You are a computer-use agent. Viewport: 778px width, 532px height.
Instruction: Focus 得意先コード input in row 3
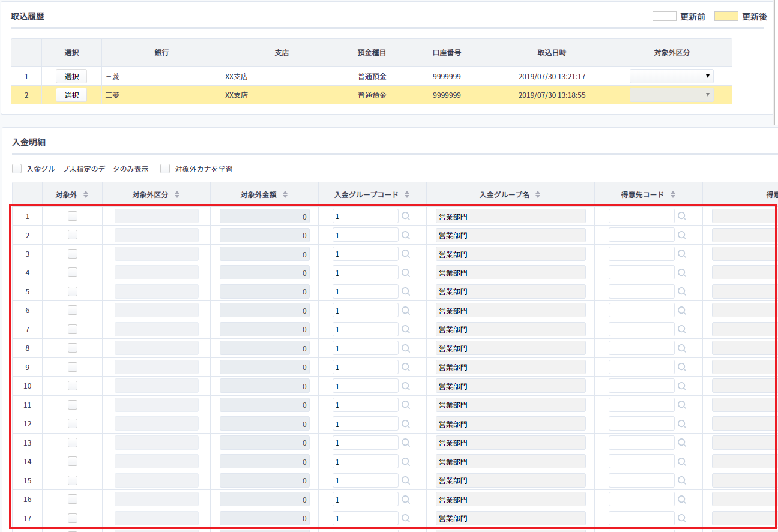coord(642,254)
